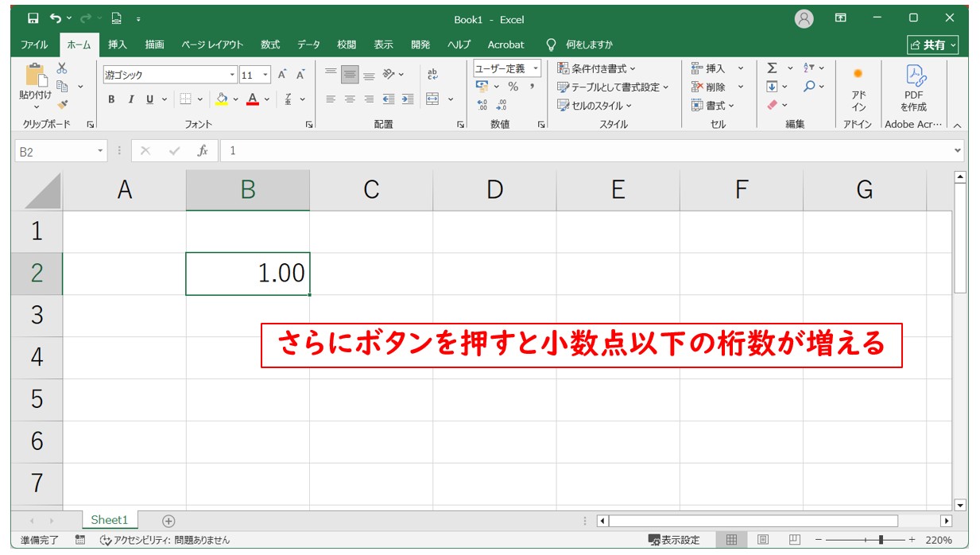This screenshot has width=980, height=555.
Task: Open the ファイル tab
Action: (x=34, y=45)
